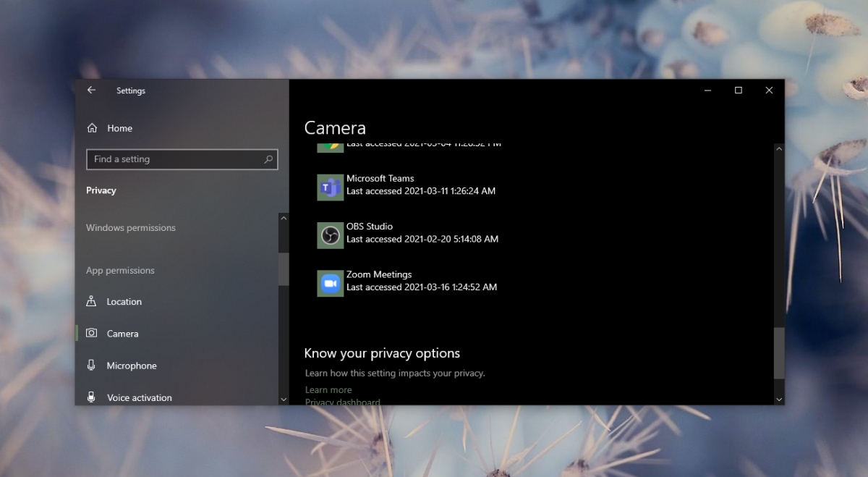Viewport: 868px width, 477px height.
Task: Click sidebar scrollbar down arrow
Action: (284, 399)
